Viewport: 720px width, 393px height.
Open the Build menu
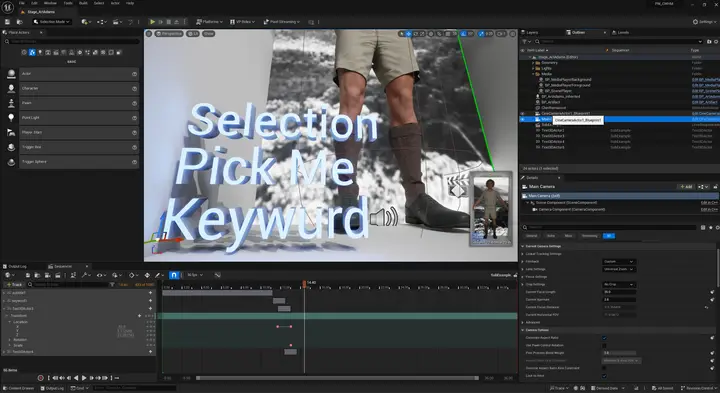point(83,3)
